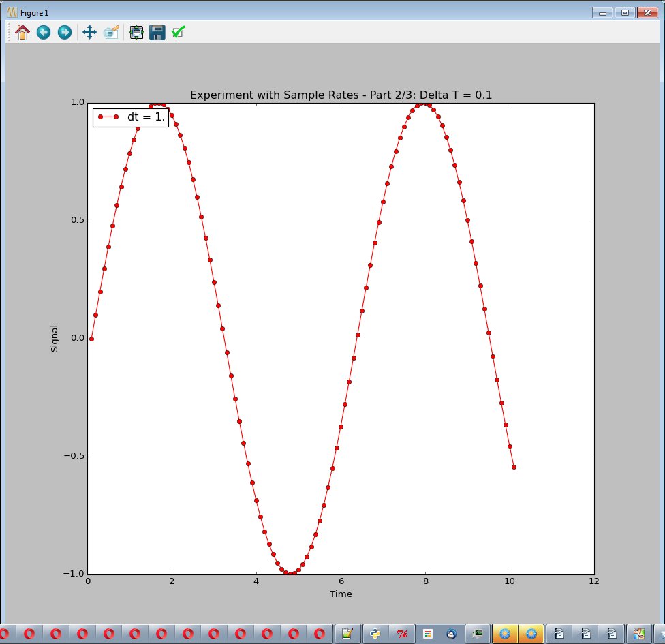Click the 'Signal' y-axis label
The height and width of the screenshot is (644, 665).
click(x=55, y=339)
